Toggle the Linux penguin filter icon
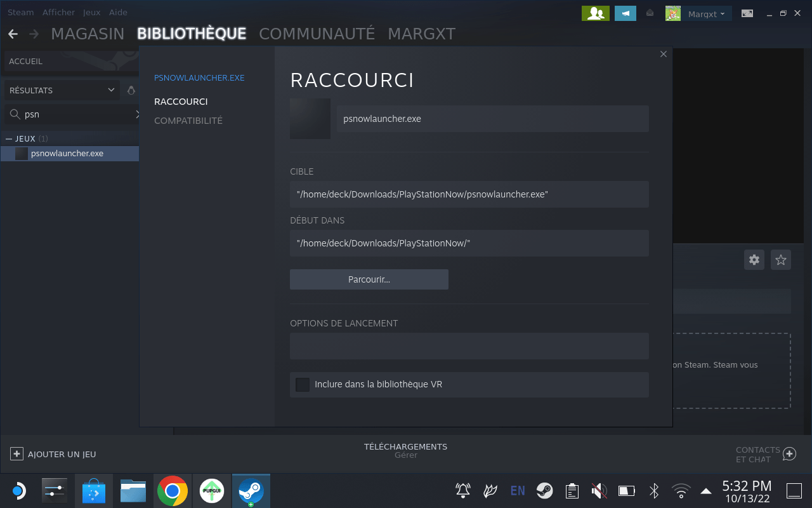Image resolution: width=812 pixels, height=508 pixels. coord(131,90)
